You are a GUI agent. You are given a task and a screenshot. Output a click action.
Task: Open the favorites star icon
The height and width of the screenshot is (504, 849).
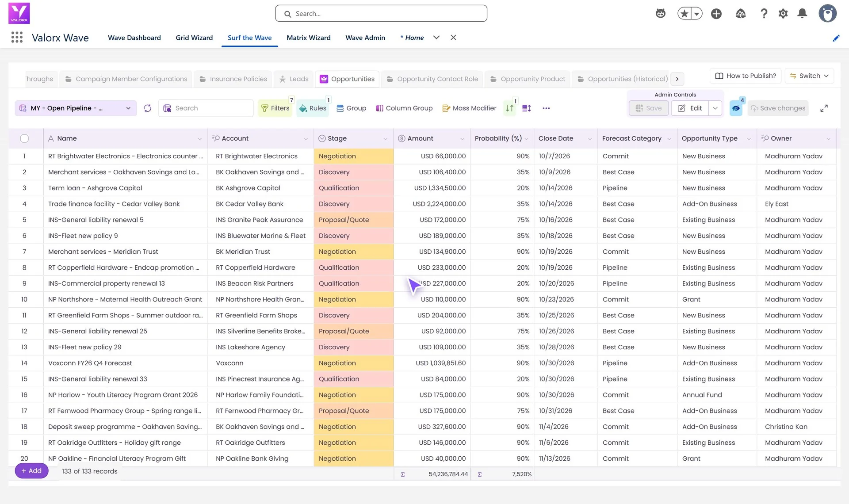point(685,14)
